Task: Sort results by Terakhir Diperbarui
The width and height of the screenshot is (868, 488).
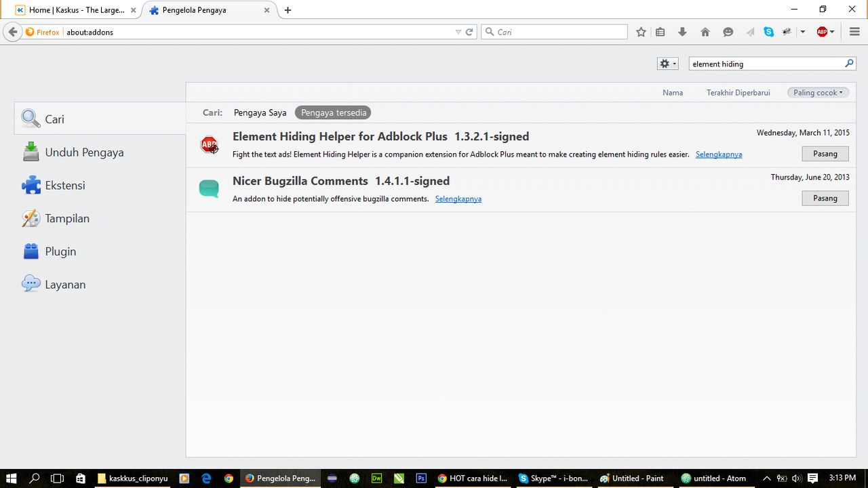Action: tap(738, 92)
